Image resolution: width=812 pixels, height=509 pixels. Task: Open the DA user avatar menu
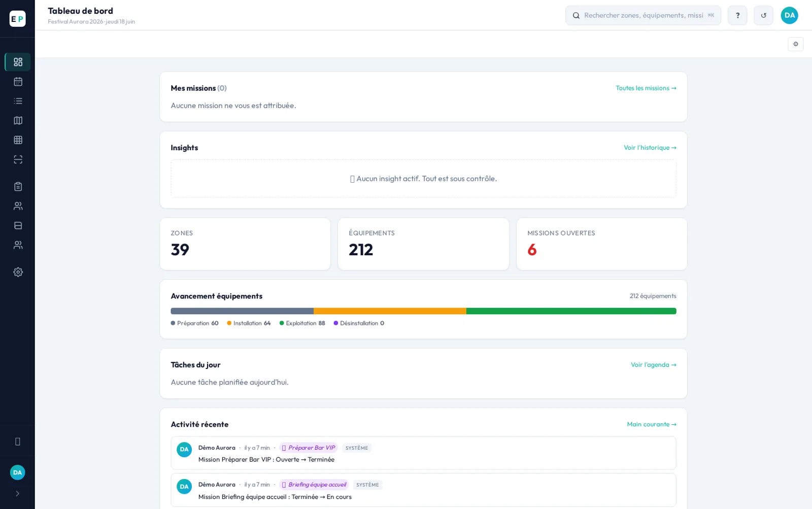789,15
